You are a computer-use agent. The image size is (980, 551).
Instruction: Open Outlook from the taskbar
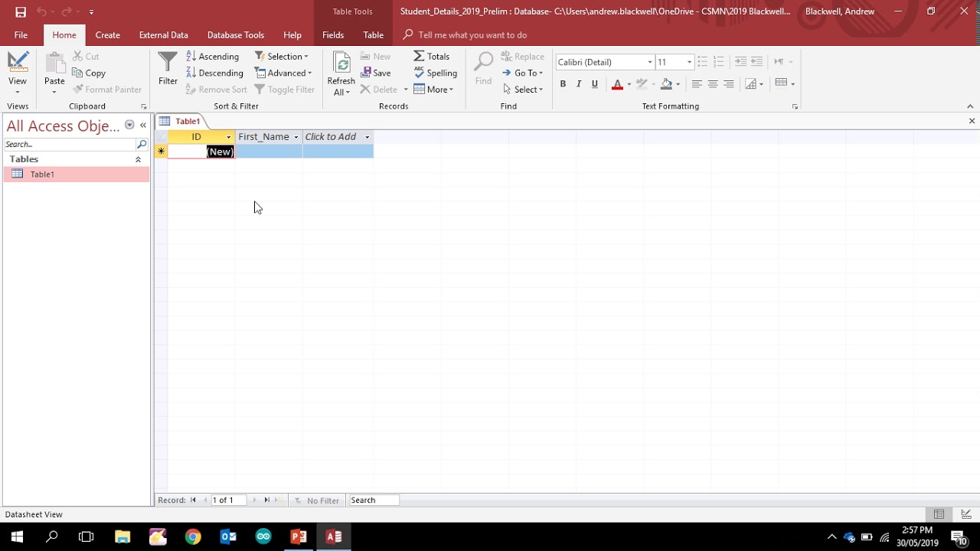pos(228,536)
